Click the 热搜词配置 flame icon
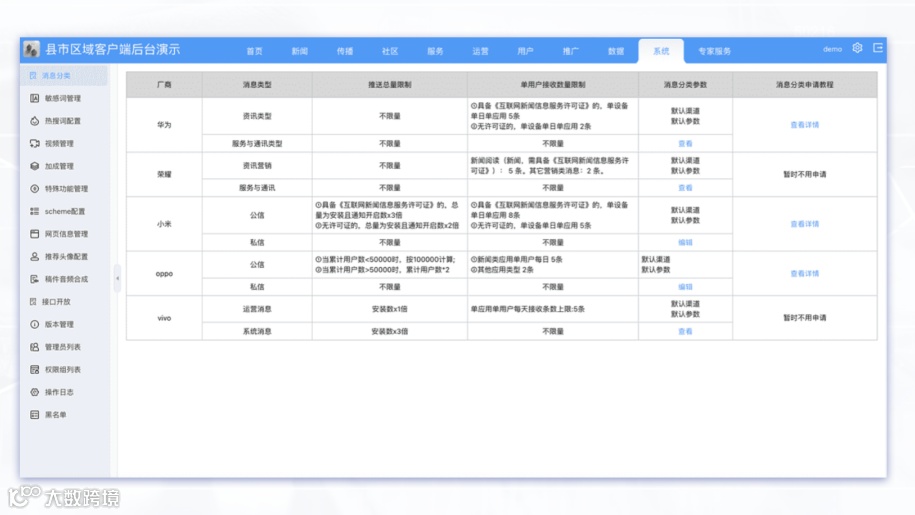915x515 pixels. click(x=34, y=121)
